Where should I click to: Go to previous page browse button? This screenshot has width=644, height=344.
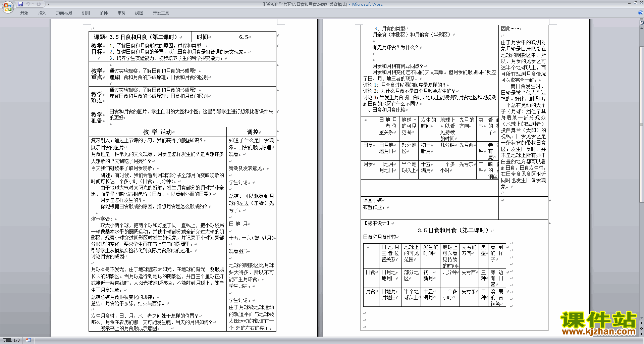[x=642, y=323]
